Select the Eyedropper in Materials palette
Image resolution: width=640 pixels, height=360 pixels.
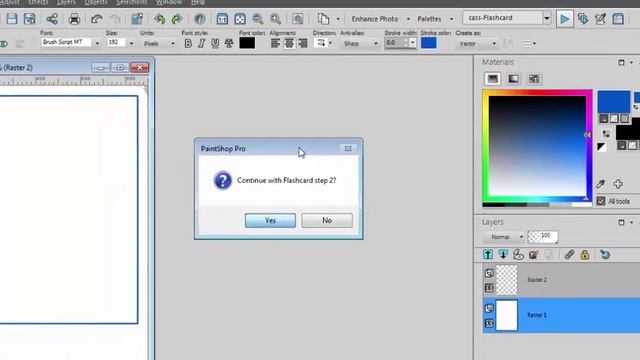click(x=600, y=184)
